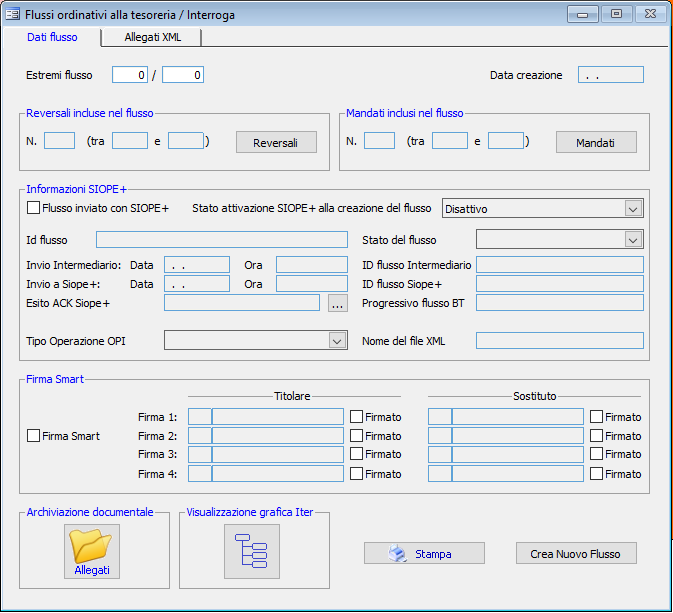Click the second Estremi flusso number field
The image size is (673, 613).
click(183, 75)
